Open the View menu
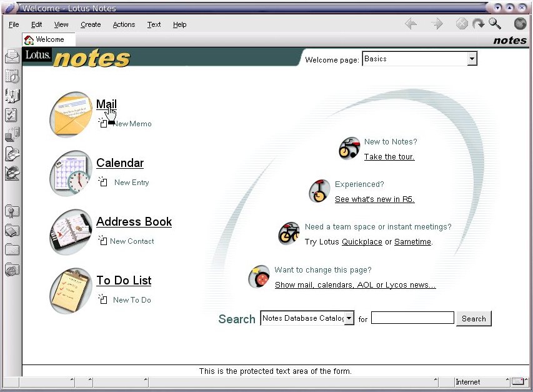 pos(61,24)
